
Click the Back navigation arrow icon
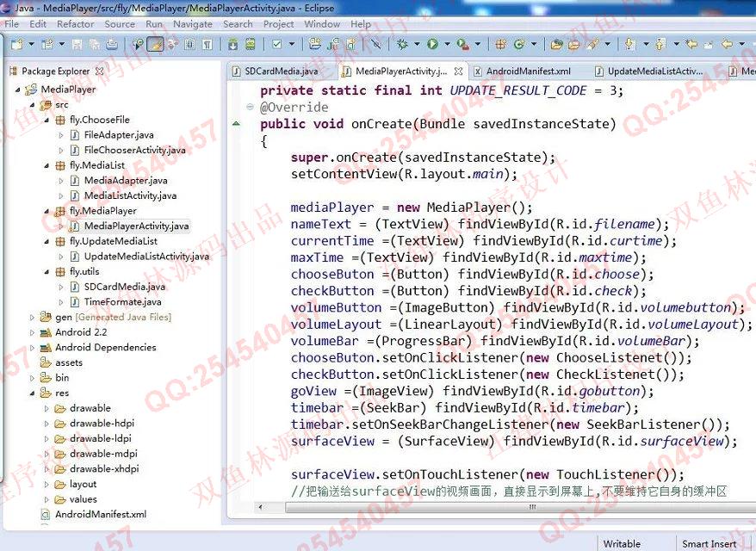coord(727,45)
